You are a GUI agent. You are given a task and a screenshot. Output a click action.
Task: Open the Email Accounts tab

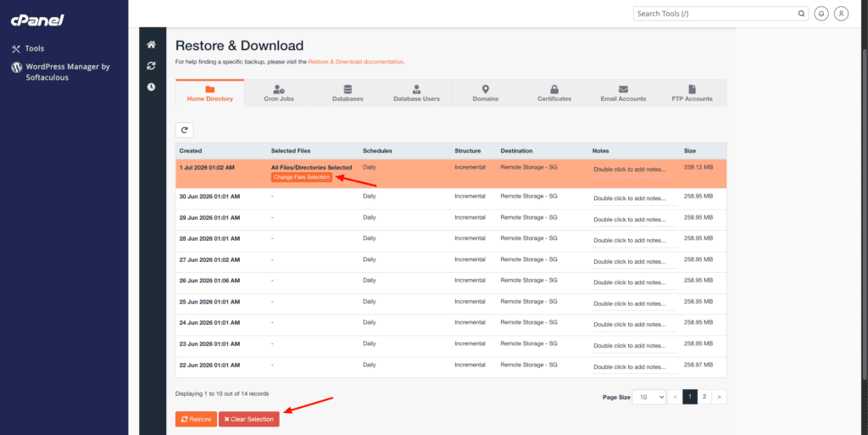[x=623, y=93]
